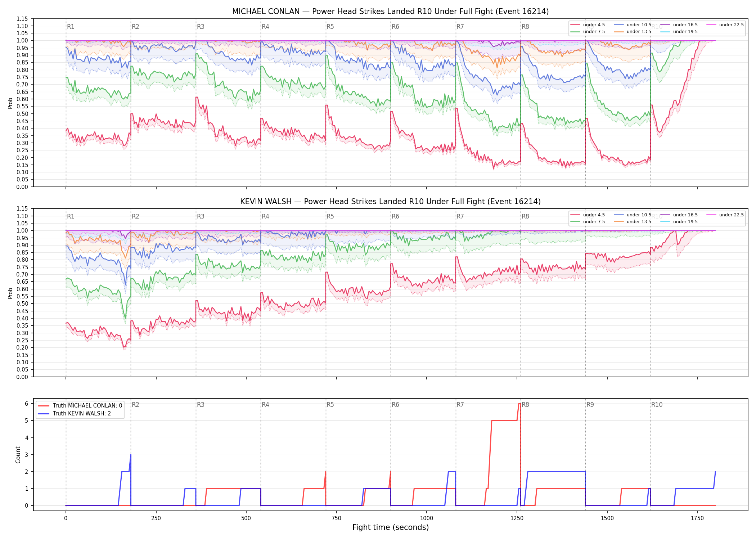
Task: Click the R7 round marker in Walsh chart
Action: 460,216
